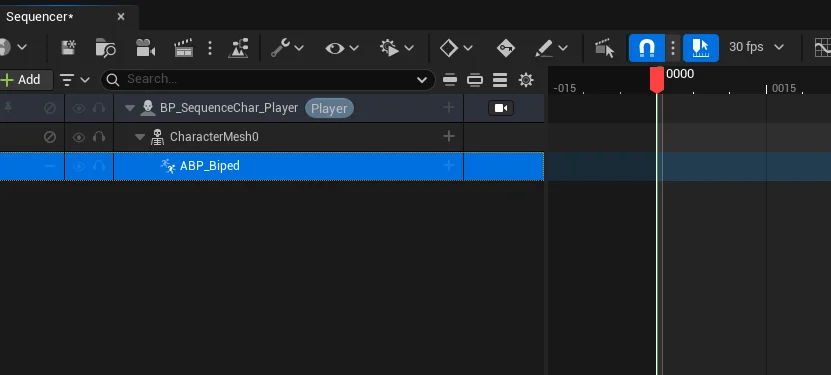
Task: Expand search history arrow in search box
Action: pos(422,80)
